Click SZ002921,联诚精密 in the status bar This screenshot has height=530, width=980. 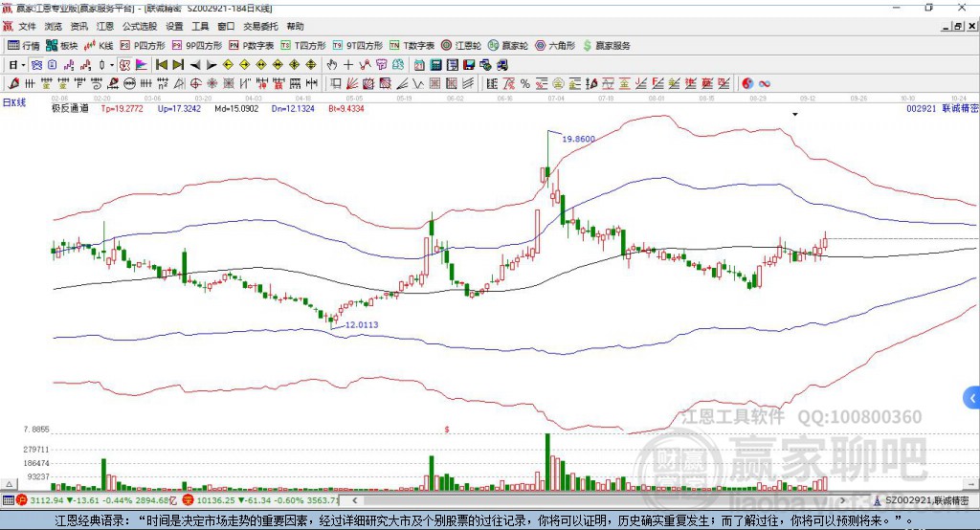[x=926, y=500]
